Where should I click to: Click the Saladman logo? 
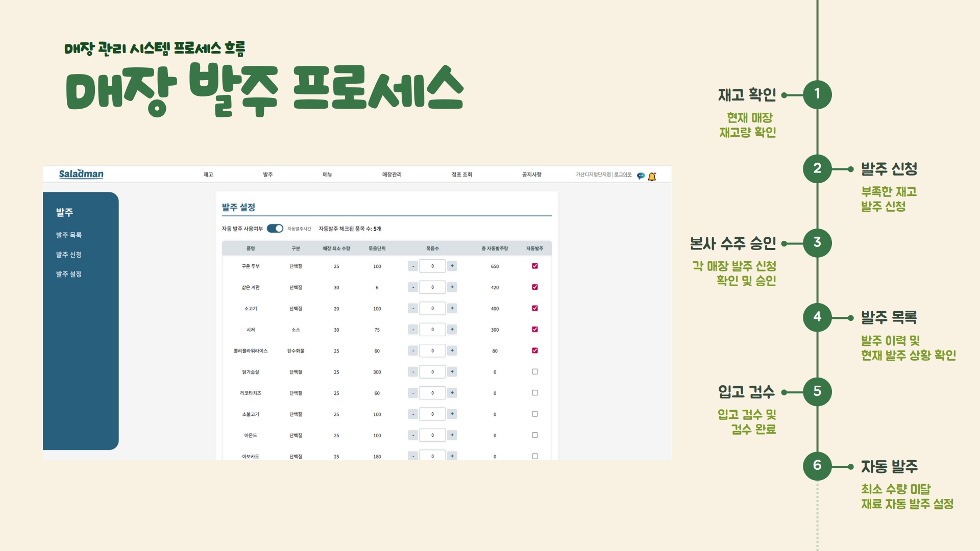coord(81,174)
